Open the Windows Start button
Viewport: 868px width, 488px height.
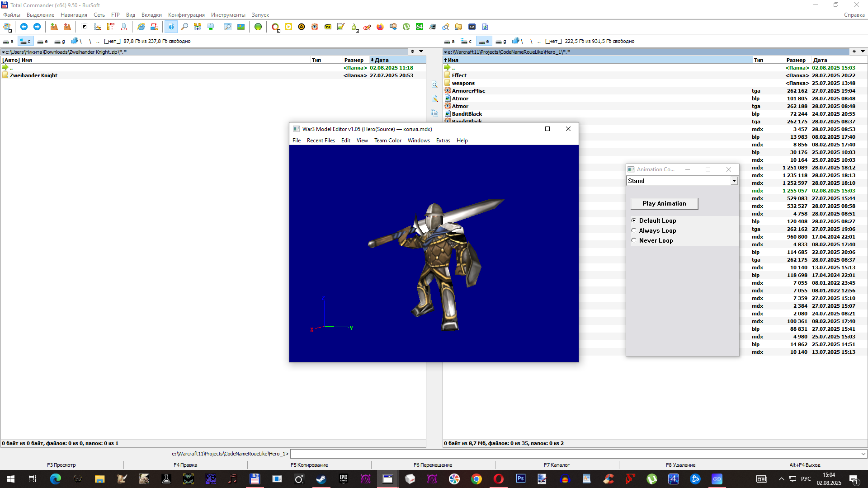(x=11, y=479)
